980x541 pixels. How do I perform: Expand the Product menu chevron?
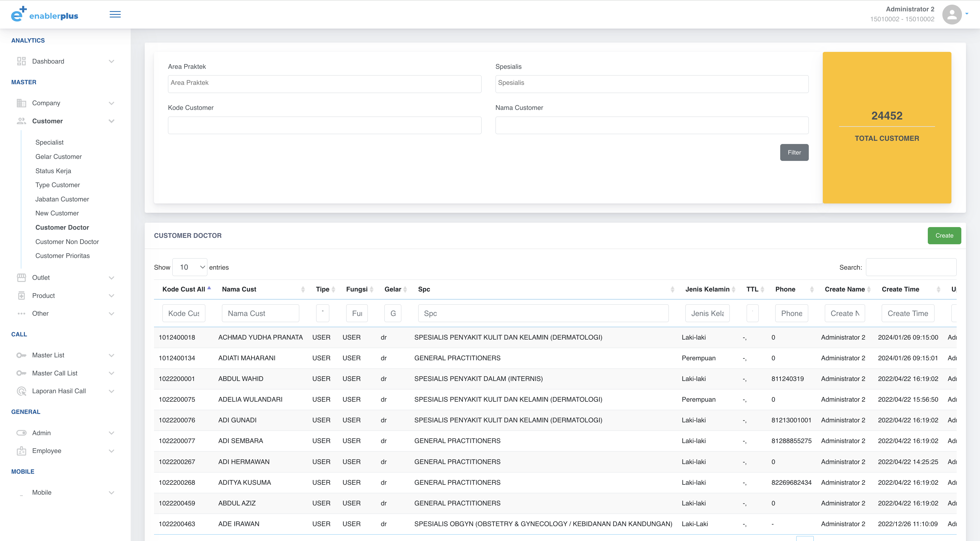(x=111, y=295)
